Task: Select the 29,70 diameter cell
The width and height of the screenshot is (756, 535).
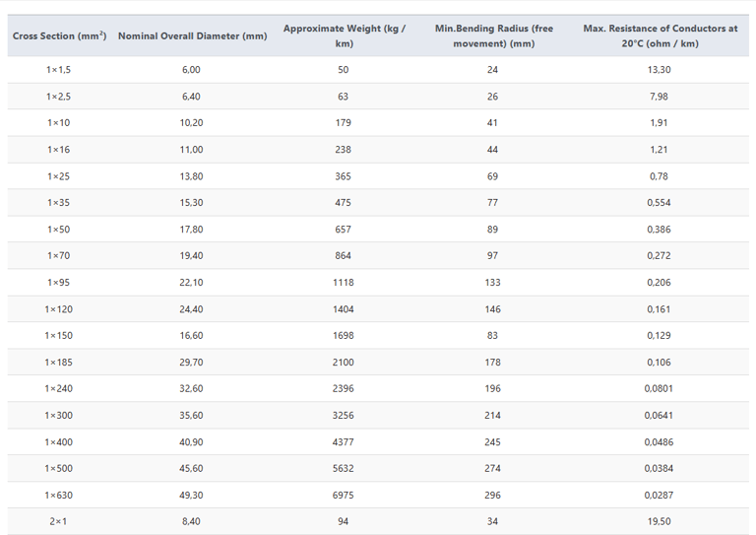Action: coord(191,363)
